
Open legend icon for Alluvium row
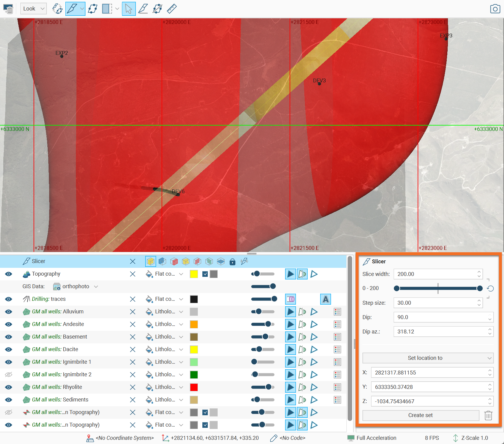tap(337, 312)
